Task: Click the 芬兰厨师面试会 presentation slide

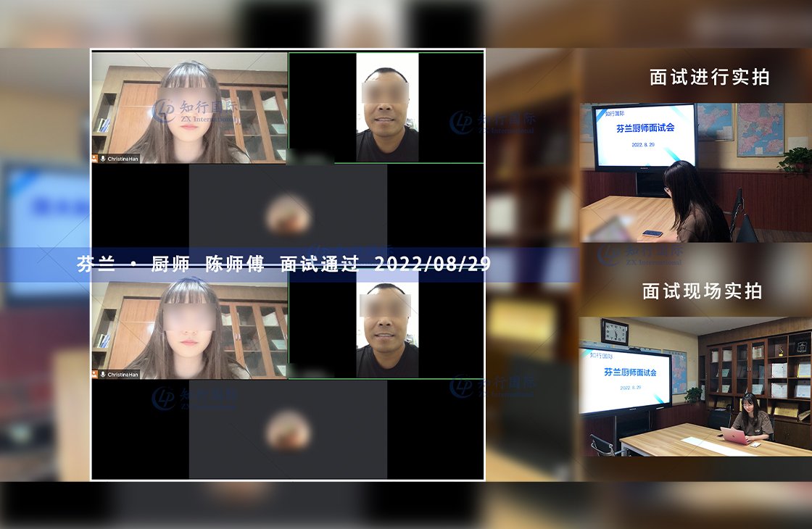Action: point(645,129)
